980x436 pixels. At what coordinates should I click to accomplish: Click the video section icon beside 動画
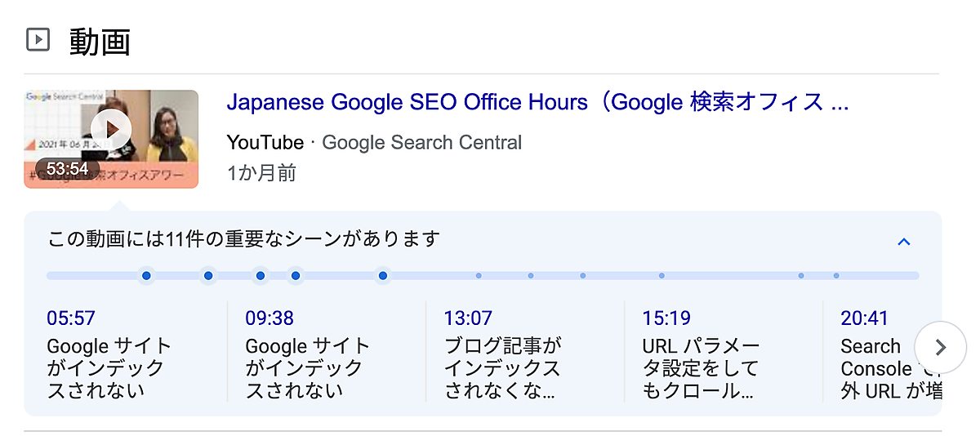[38, 40]
